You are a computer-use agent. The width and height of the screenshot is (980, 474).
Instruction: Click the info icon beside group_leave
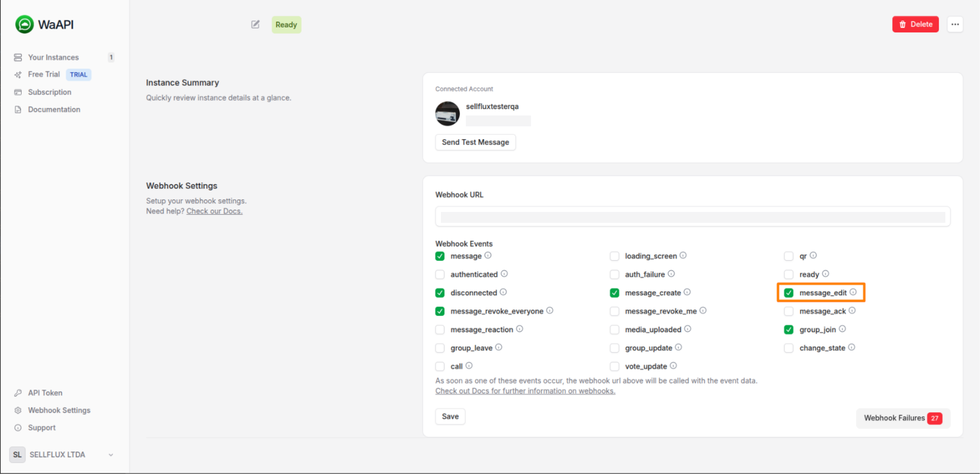tap(499, 347)
